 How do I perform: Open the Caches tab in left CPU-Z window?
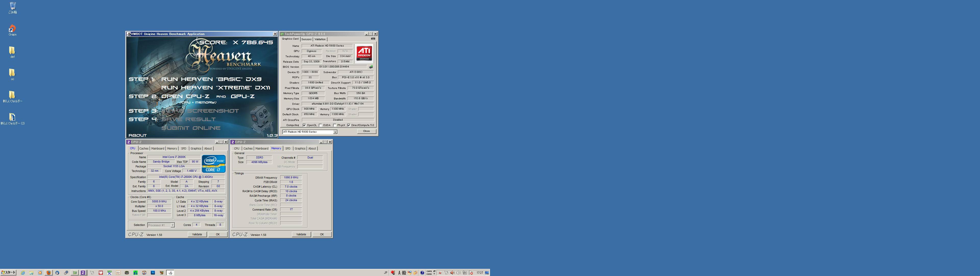(144, 149)
